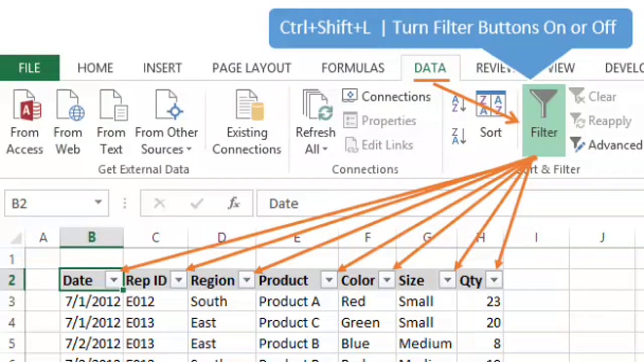Open the Color filter dropdown
The height and width of the screenshot is (362, 644).
pos(386,280)
